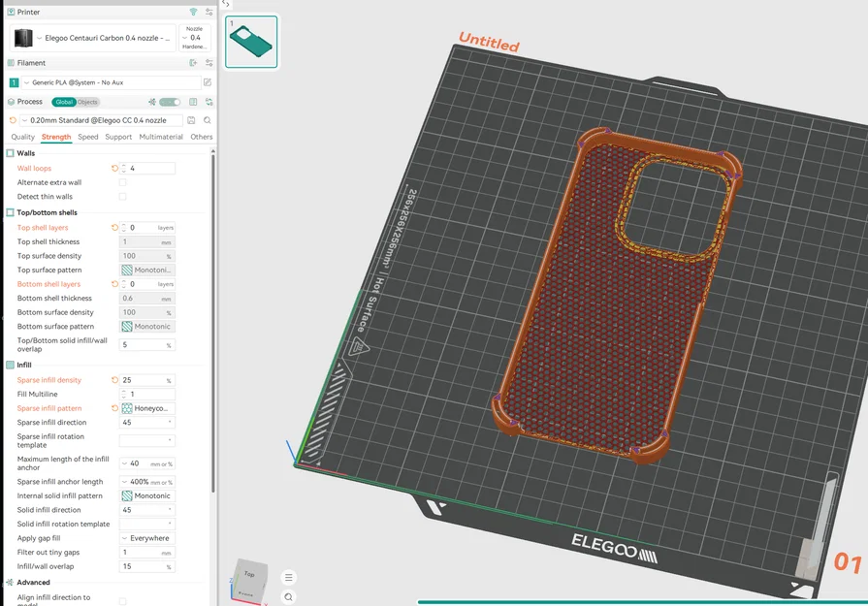
Task: Select the Objects process scope button
Action: [87, 102]
